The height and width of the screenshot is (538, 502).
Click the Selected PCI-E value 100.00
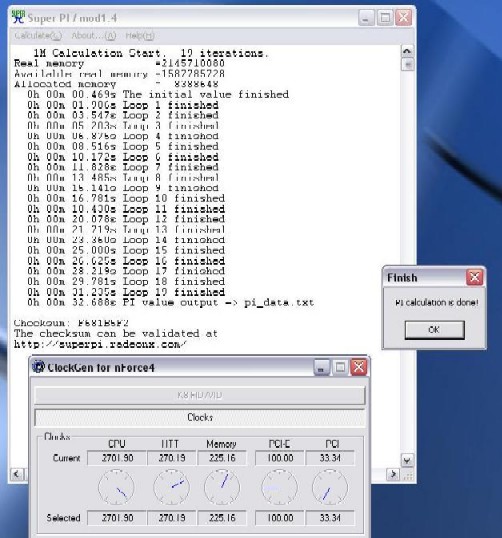(280, 518)
